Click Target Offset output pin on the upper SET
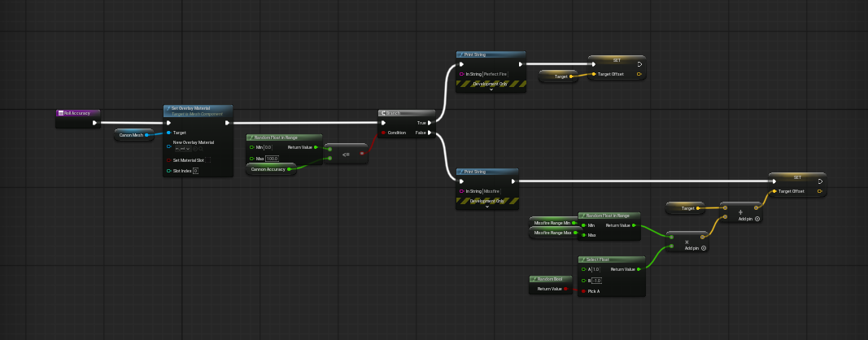 tap(639, 74)
